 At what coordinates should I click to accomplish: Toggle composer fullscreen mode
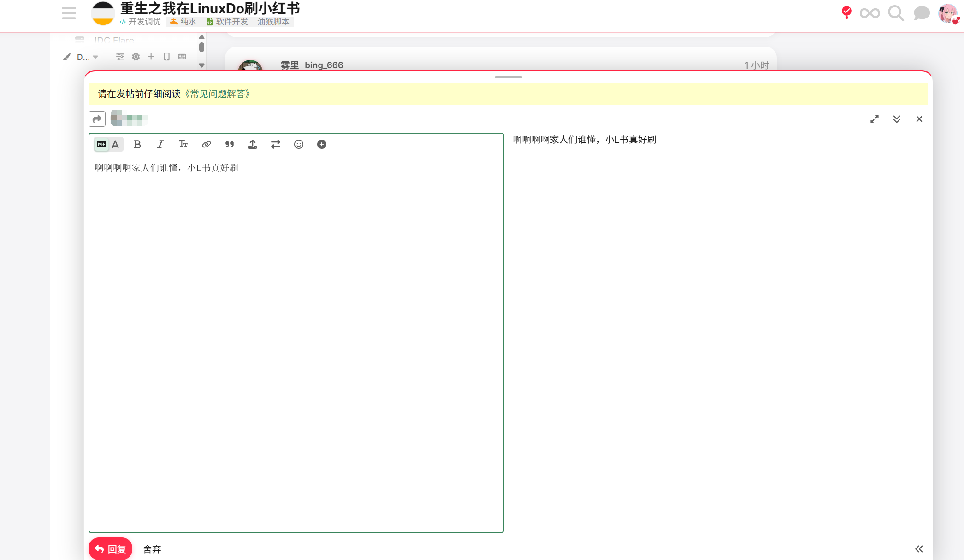(x=874, y=119)
